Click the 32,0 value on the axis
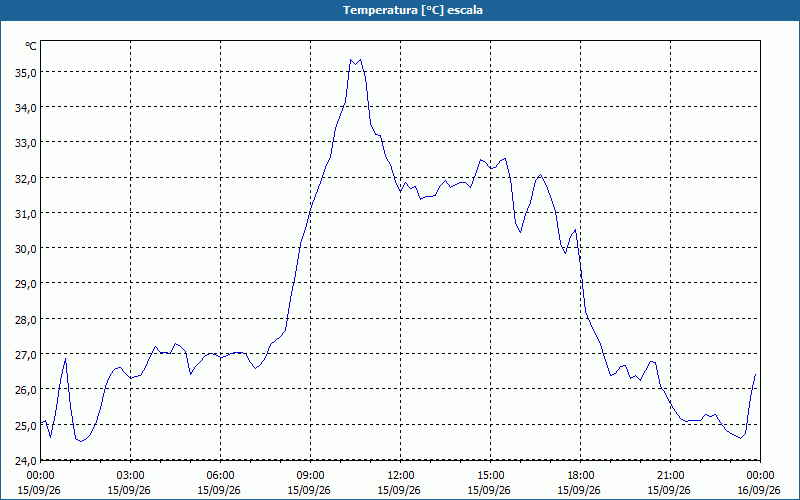 26,179
